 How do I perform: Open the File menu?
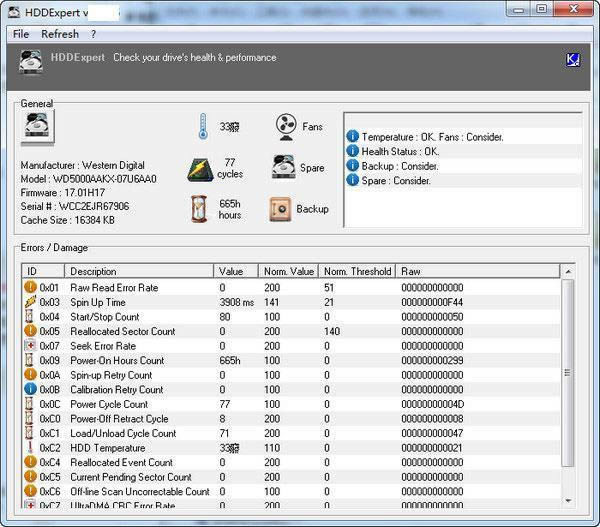21,34
